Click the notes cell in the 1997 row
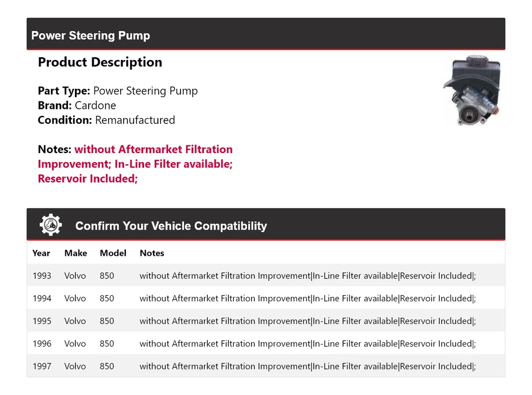532x395 pixels. (308, 366)
